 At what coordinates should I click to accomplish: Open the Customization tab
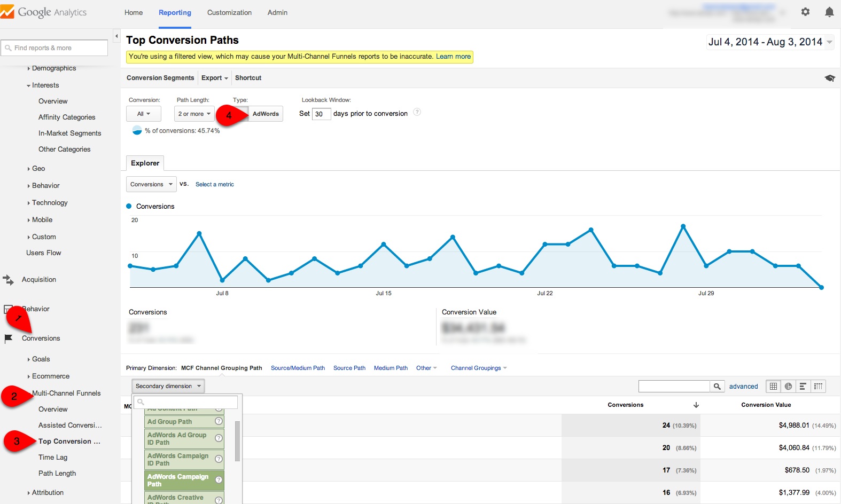(x=229, y=12)
